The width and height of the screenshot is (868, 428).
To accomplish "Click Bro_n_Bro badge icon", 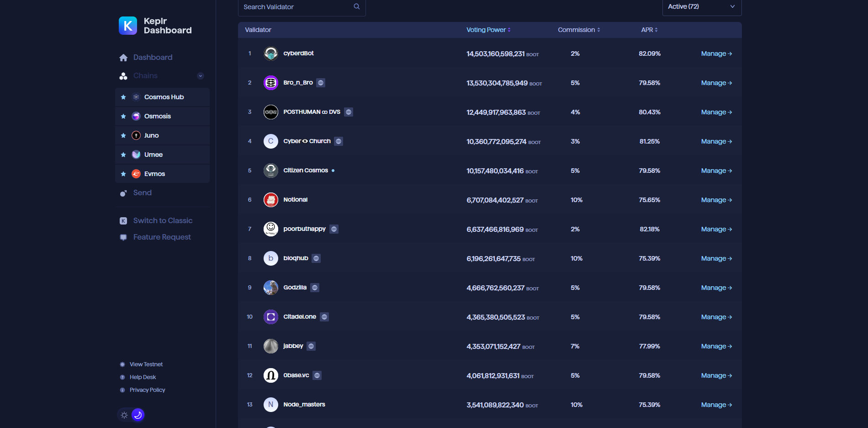I will pos(321,83).
